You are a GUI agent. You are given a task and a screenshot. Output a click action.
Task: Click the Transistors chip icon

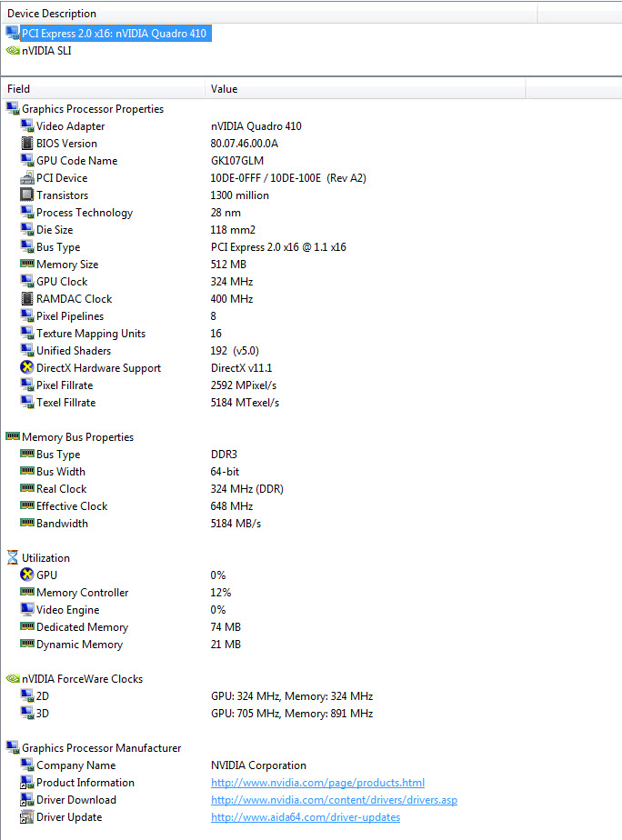coord(26,195)
